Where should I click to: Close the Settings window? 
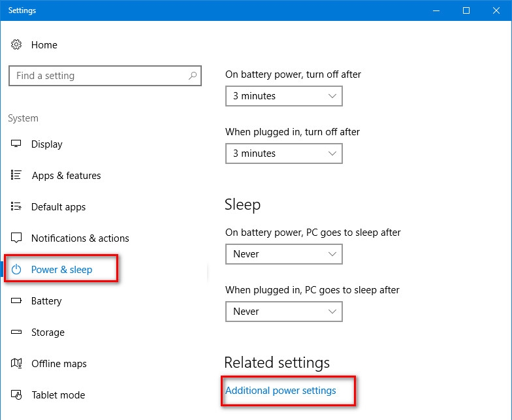496,10
